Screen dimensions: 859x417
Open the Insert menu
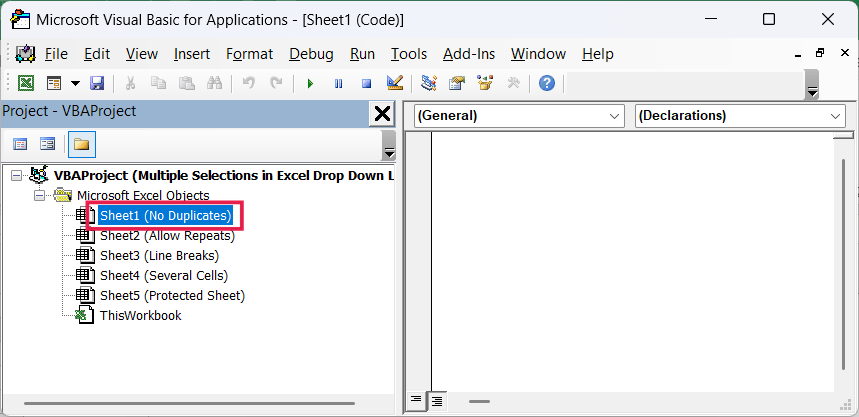[x=192, y=54]
